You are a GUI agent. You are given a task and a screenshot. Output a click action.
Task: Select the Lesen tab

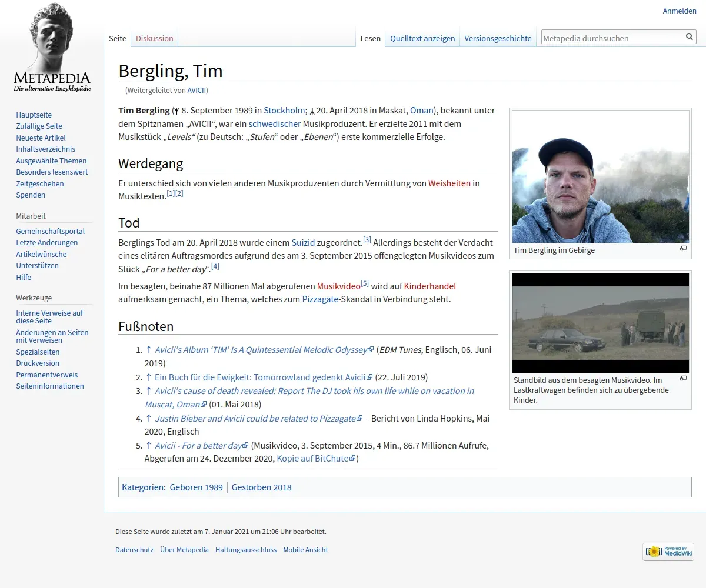[x=371, y=38]
